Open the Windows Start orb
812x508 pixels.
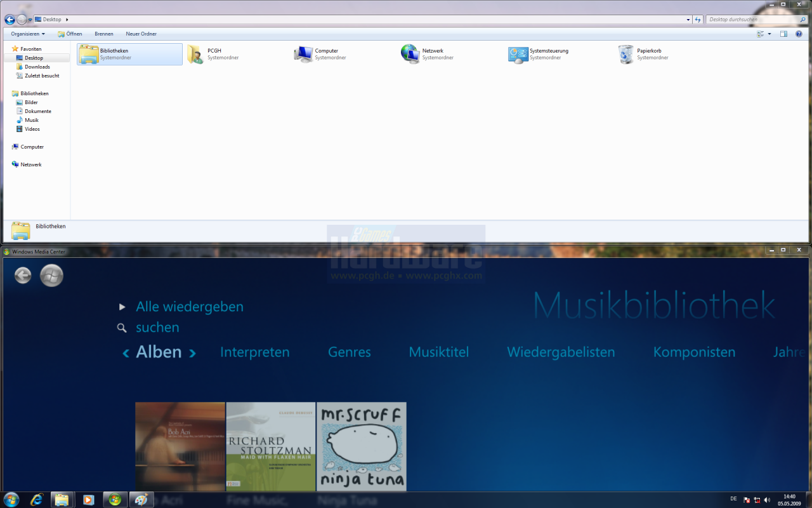[11, 500]
